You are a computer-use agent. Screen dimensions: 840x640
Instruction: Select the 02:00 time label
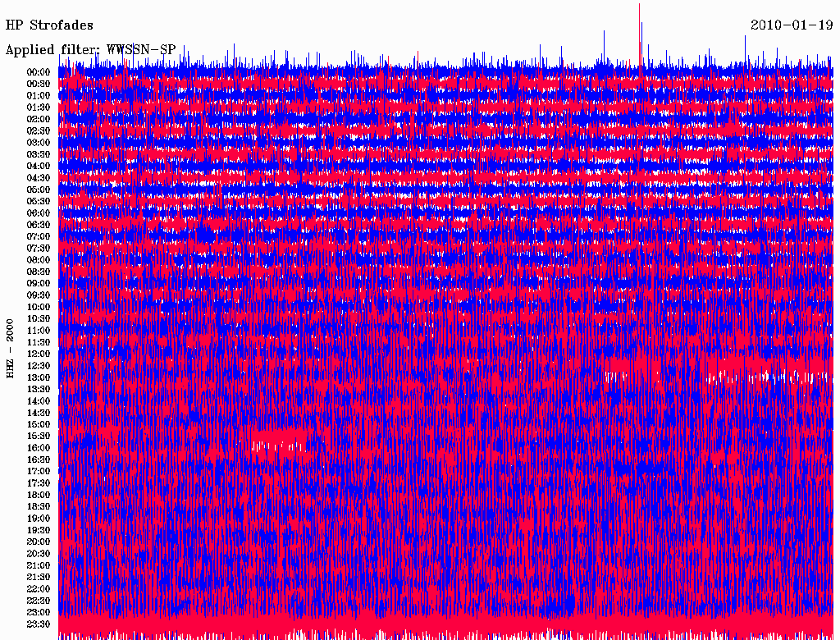39,119
